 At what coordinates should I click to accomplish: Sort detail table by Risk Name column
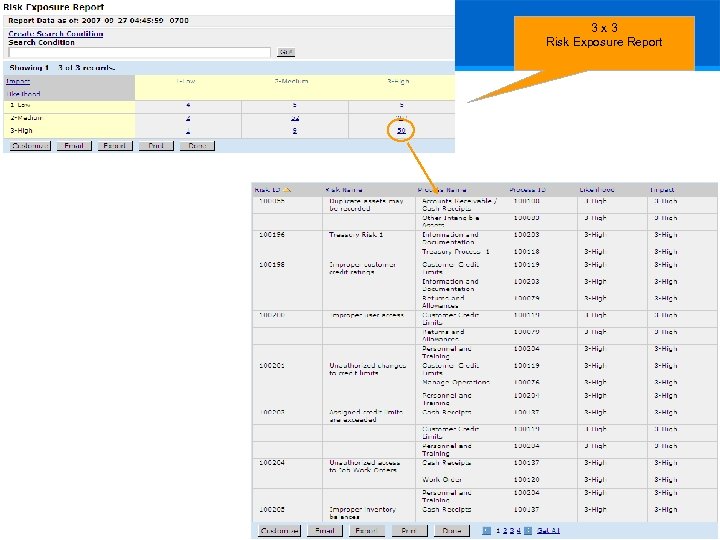(x=344, y=190)
